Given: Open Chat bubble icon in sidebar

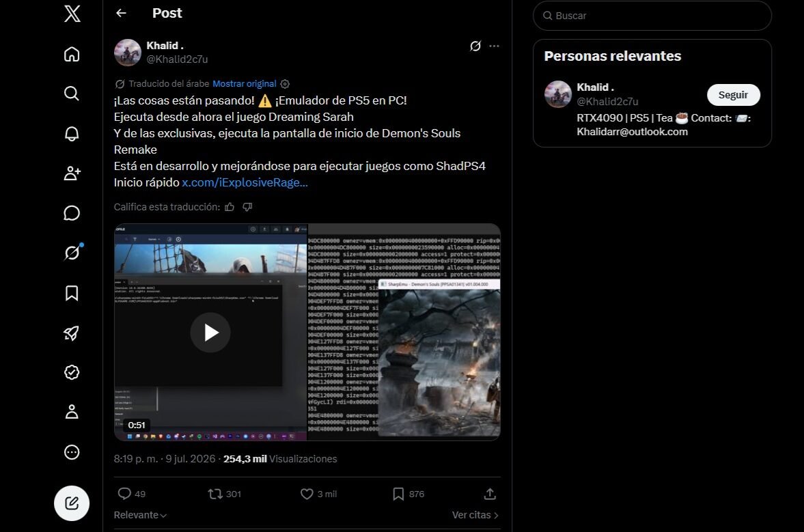Looking at the screenshot, I should 72,213.
